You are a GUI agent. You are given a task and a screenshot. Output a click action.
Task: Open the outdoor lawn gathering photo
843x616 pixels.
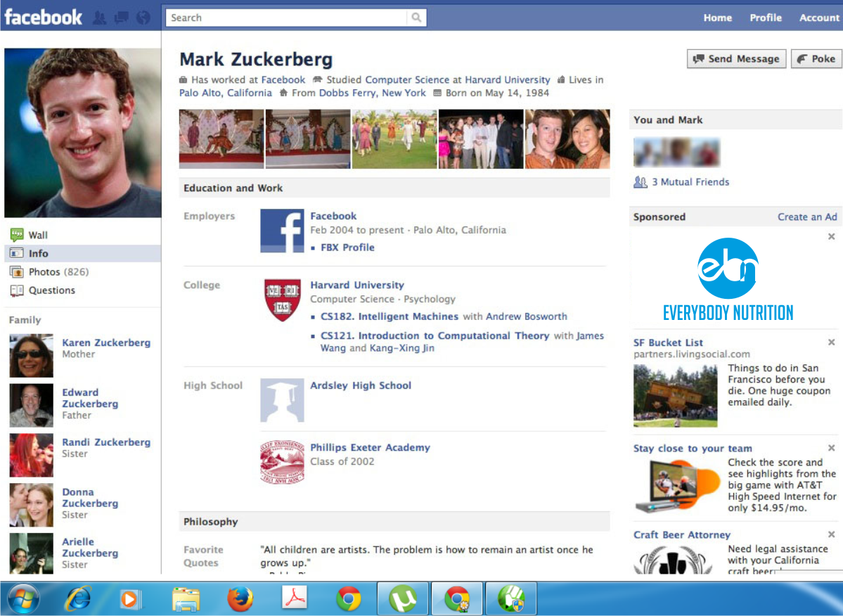pyautogui.click(x=394, y=139)
